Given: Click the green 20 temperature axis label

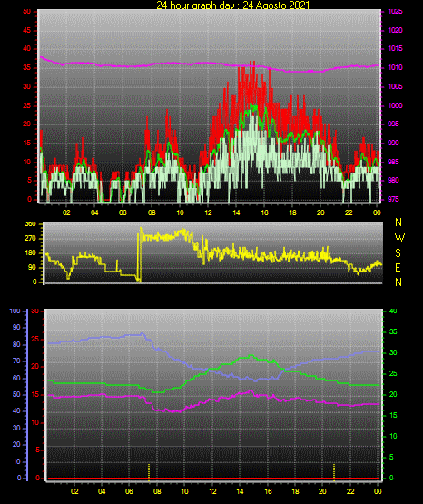Looking at the screenshot, I should pos(393,394).
